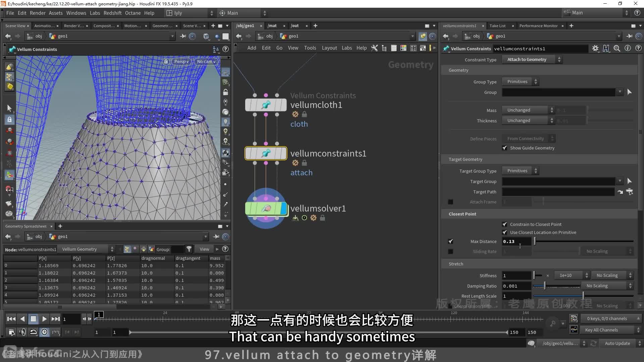Image resolution: width=644 pixels, height=362 pixels.
Task: Click Key All Channels button
Action: [x=610, y=330]
